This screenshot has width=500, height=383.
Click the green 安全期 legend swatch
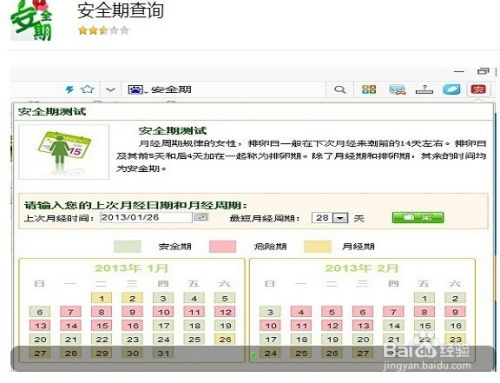click(127, 246)
